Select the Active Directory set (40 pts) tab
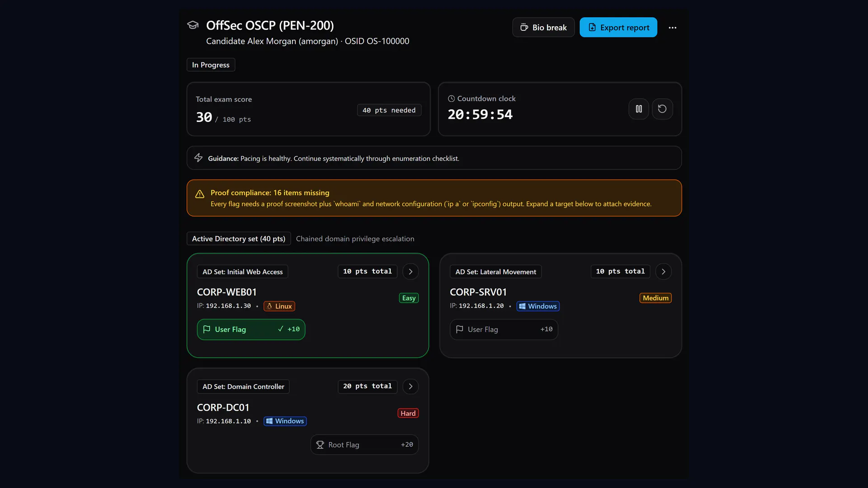The width and height of the screenshot is (868, 488). (x=239, y=239)
